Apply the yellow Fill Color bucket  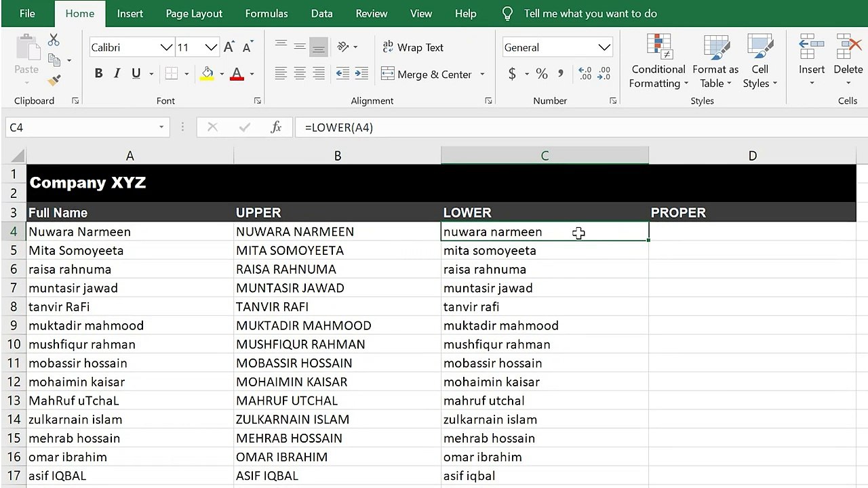tap(207, 74)
